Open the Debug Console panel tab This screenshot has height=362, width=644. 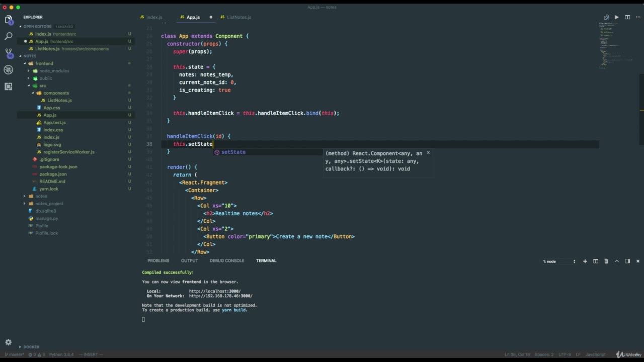pos(227,260)
